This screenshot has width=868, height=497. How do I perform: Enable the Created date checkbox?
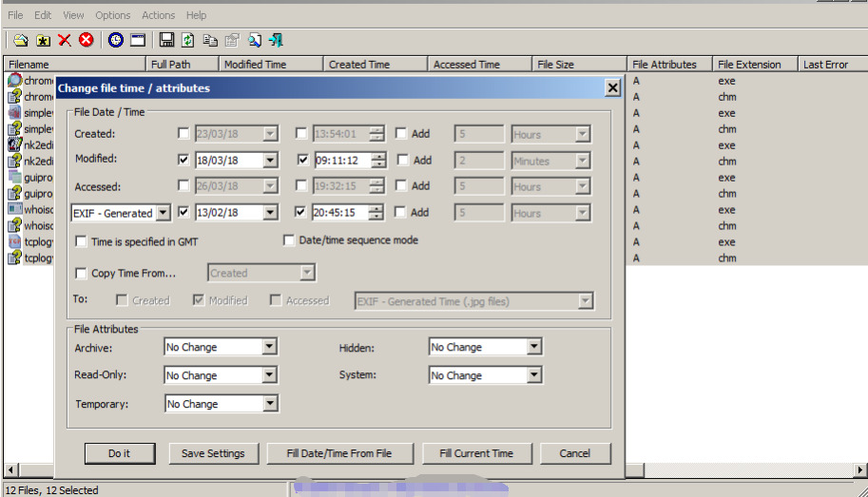[x=183, y=134]
